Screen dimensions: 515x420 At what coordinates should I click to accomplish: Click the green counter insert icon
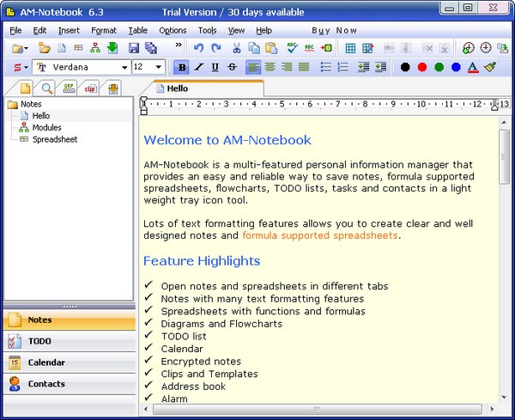[326, 48]
